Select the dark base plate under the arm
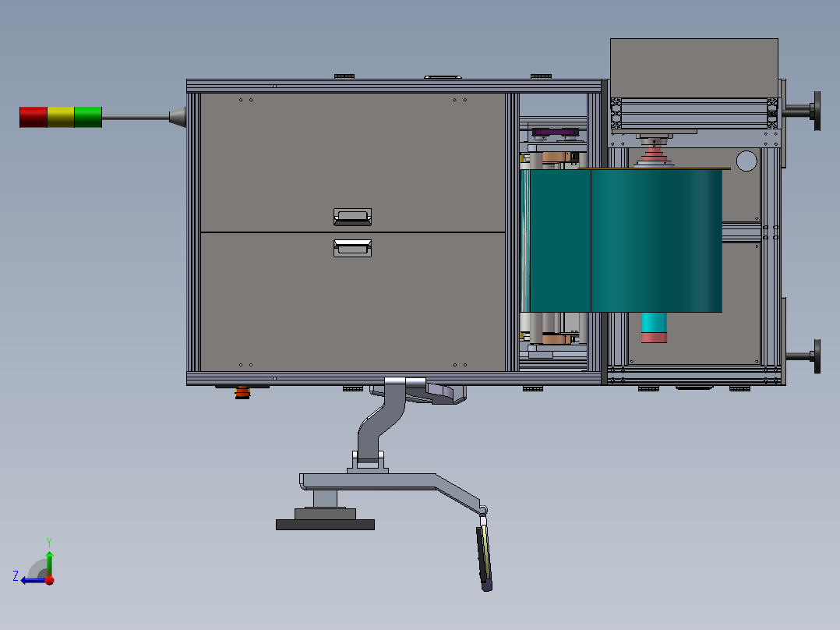The height and width of the screenshot is (630, 840). 325,525
